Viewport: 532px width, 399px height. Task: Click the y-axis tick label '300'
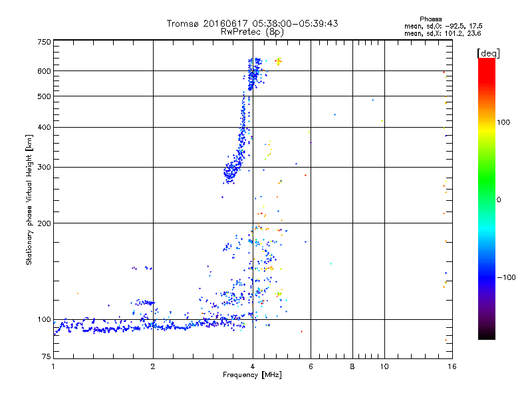click(x=44, y=167)
